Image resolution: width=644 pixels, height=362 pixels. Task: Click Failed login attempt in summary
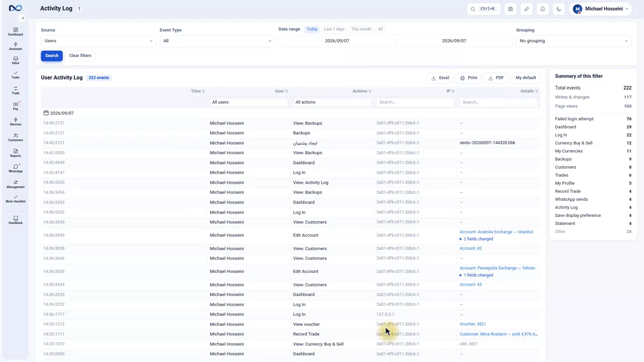click(574, 119)
